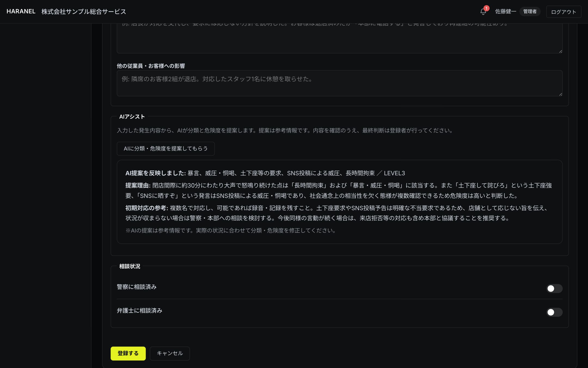Click the 初期対応の参考 paragraph
This screenshot has width=588, height=368.
tap(337, 213)
